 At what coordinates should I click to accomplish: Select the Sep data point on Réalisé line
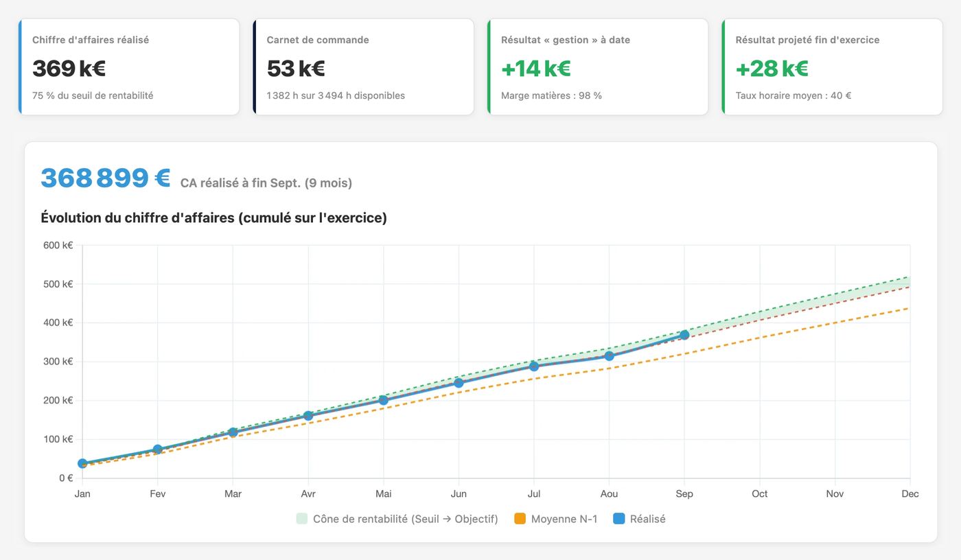pos(684,335)
